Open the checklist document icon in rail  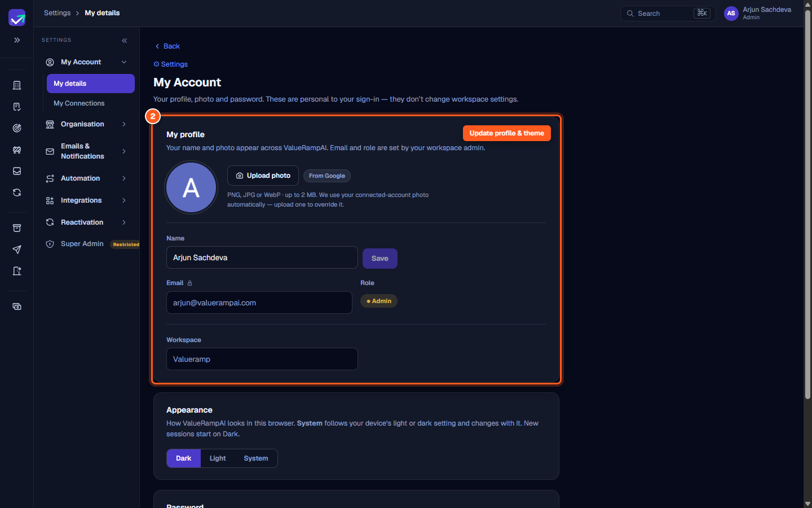coord(17,107)
